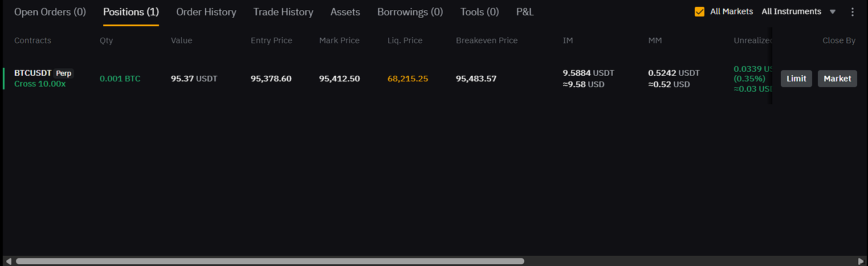Click the Liq. Price column header

click(x=405, y=40)
